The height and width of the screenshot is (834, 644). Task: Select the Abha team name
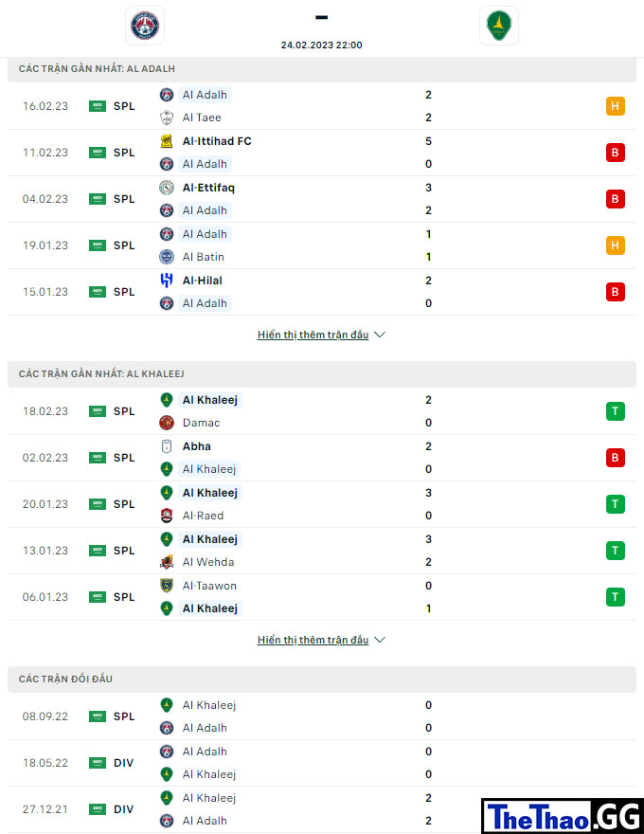[197, 446]
